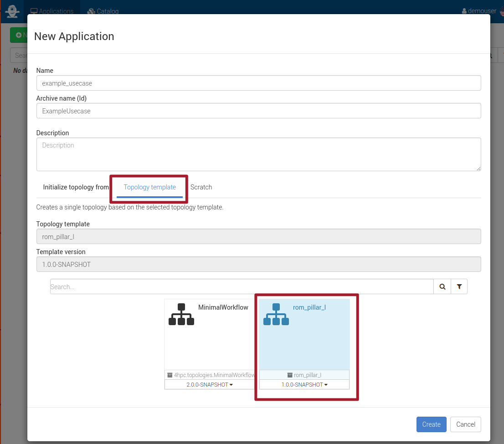Focus the Name input field
The height and width of the screenshot is (444, 504).
tap(258, 83)
